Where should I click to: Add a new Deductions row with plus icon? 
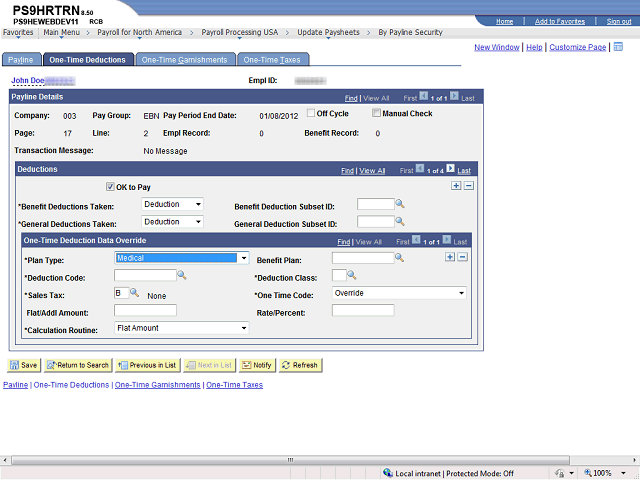(456, 186)
